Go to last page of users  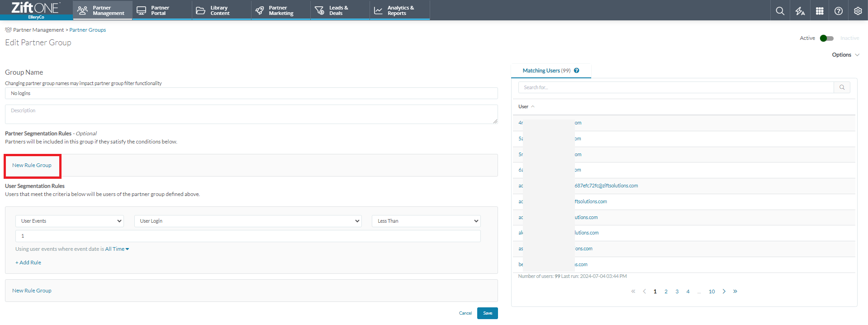point(735,292)
